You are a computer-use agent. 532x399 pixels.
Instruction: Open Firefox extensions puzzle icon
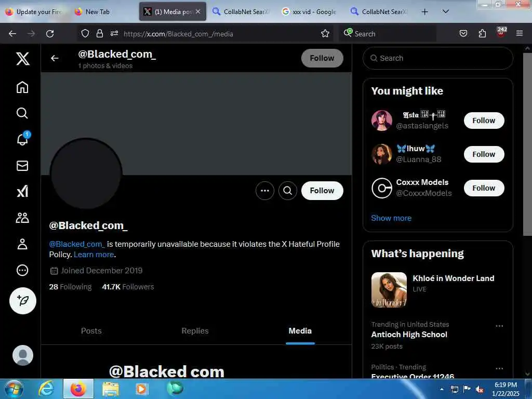482,33
